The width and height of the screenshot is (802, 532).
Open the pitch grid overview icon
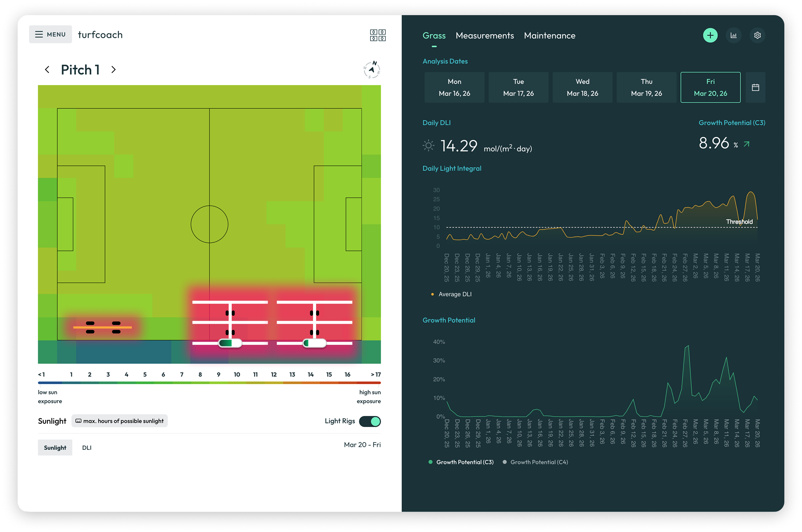point(378,35)
